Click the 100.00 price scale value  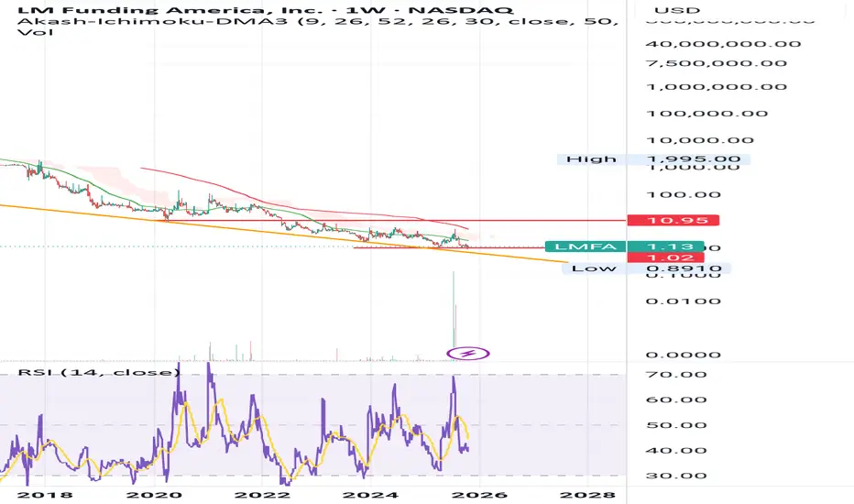click(x=684, y=194)
